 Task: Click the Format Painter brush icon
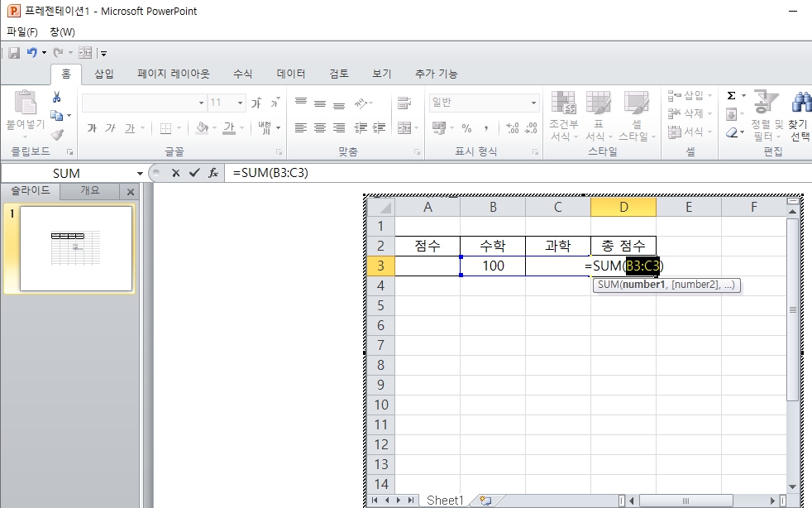[57, 135]
